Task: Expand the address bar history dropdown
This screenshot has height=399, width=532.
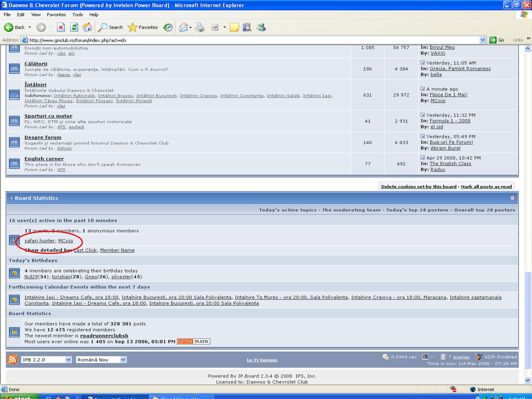Action: (483, 40)
